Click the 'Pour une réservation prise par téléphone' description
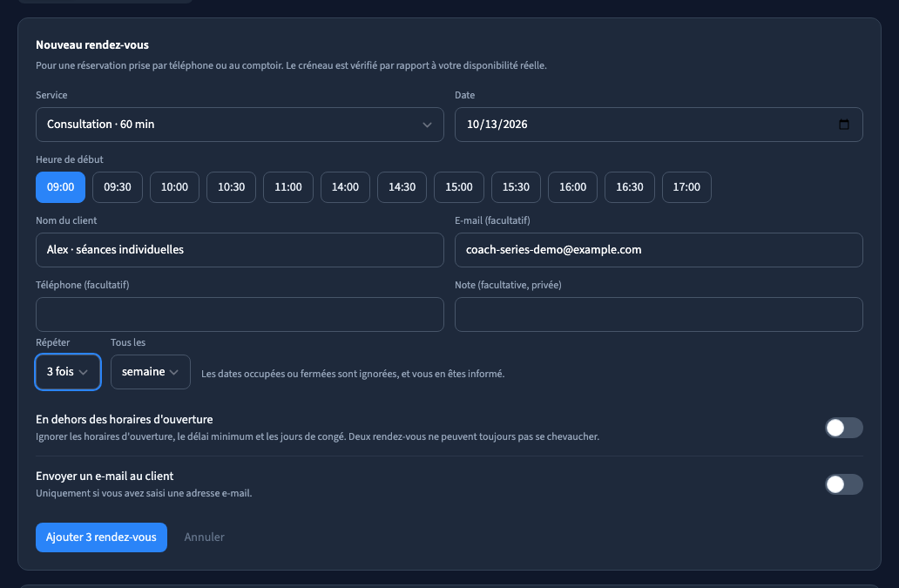Screen dimensions: 899x588 pyautogui.click(x=291, y=65)
